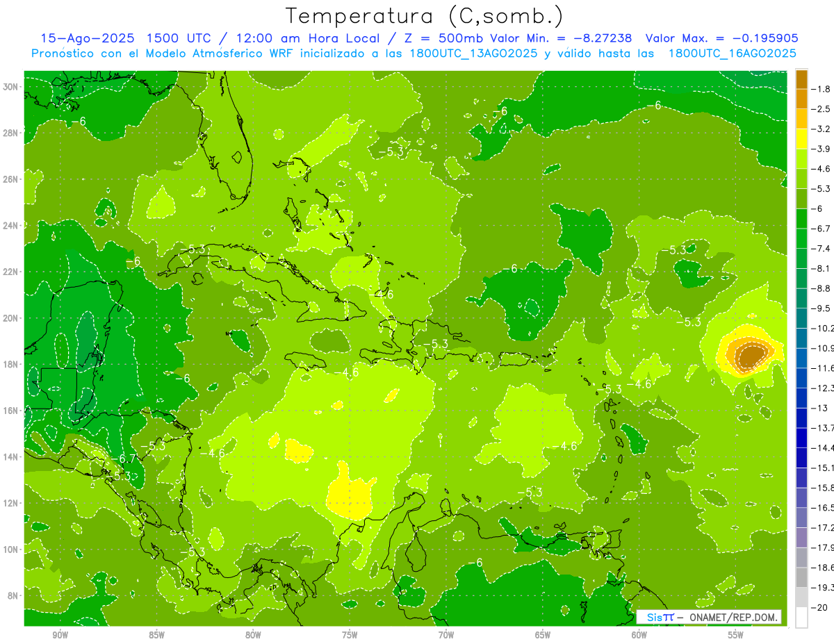This screenshot has width=834, height=644.
Task: Click the '16N' latitude label
Action: (x=10, y=411)
